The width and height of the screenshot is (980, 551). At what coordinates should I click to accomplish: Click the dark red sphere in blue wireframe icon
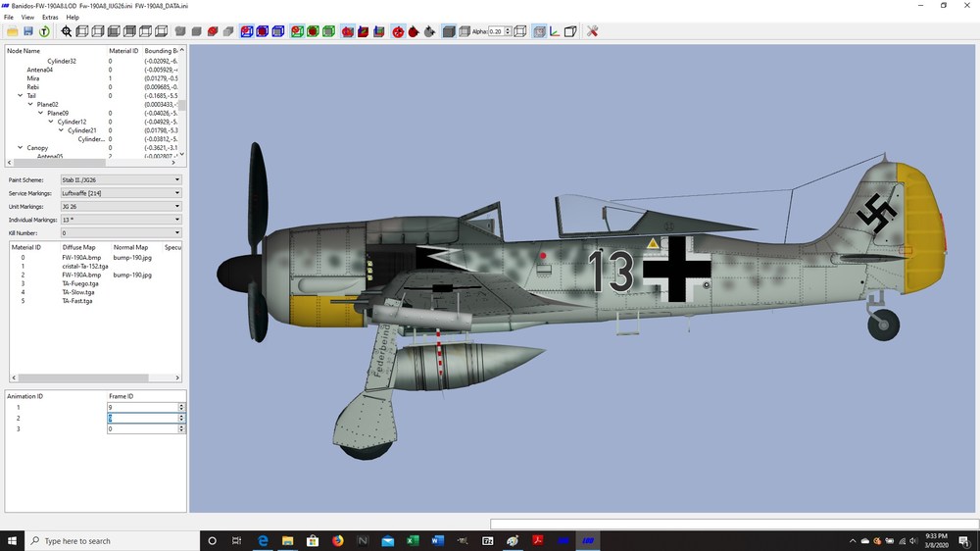[x=263, y=31]
